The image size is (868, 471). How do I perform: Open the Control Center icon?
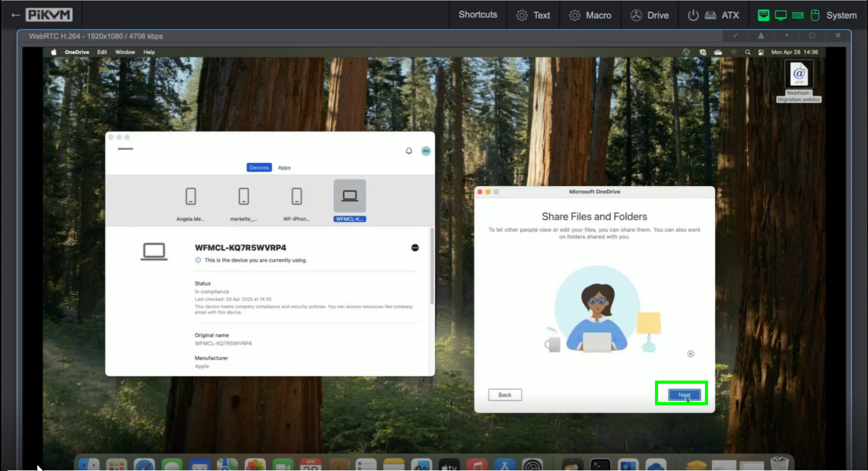[x=761, y=52]
